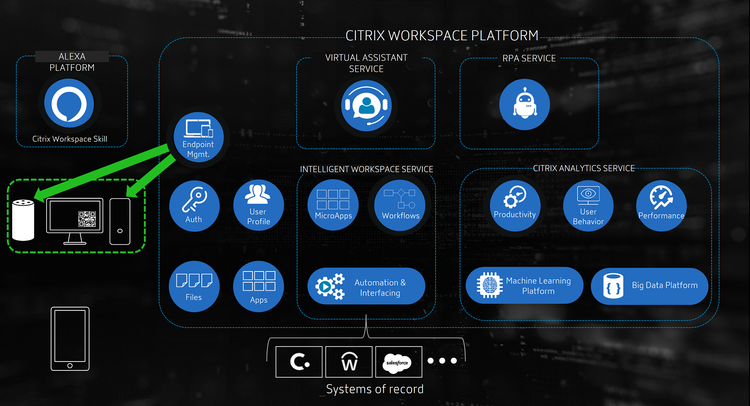Image resolution: width=750 pixels, height=406 pixels.
Task: Click the Workday 'W' system tile
Action: click(349, 362)
